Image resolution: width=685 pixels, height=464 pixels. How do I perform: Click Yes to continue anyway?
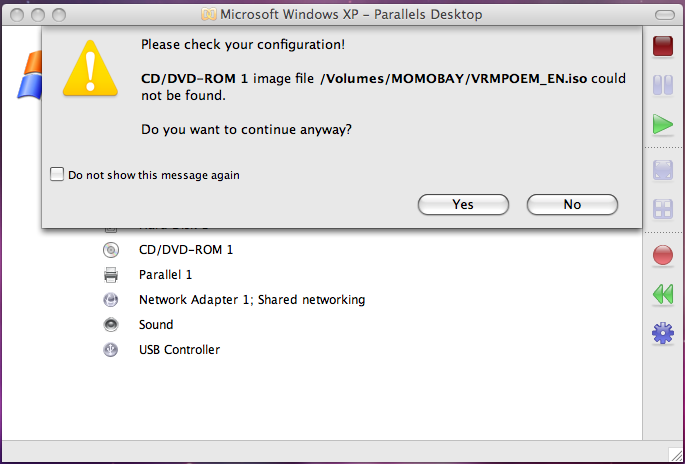point(463,204)
